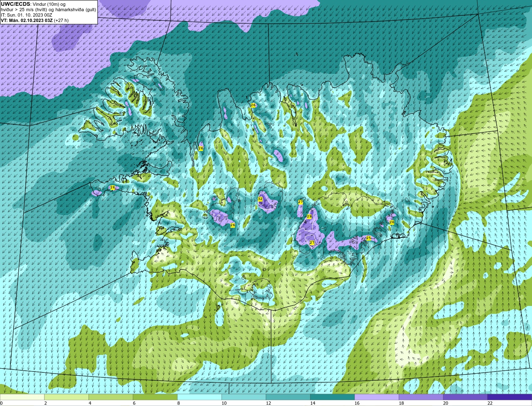This screenshot has width=532, height=406.
Task: Click the legend tick label '8'
Action: [178, 403]
